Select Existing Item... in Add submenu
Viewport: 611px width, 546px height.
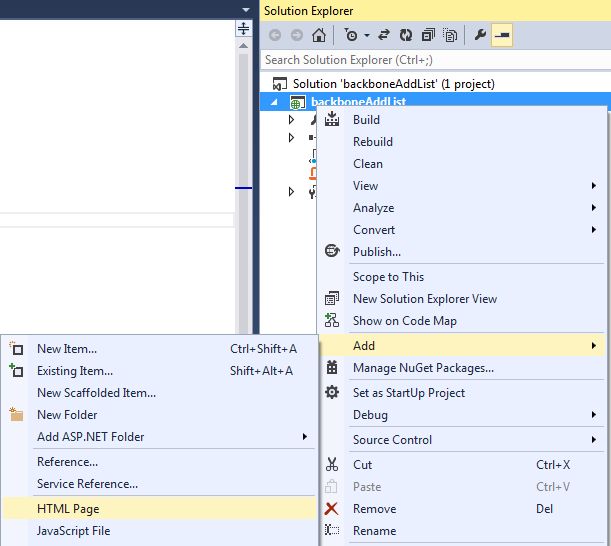pos(159,371)
